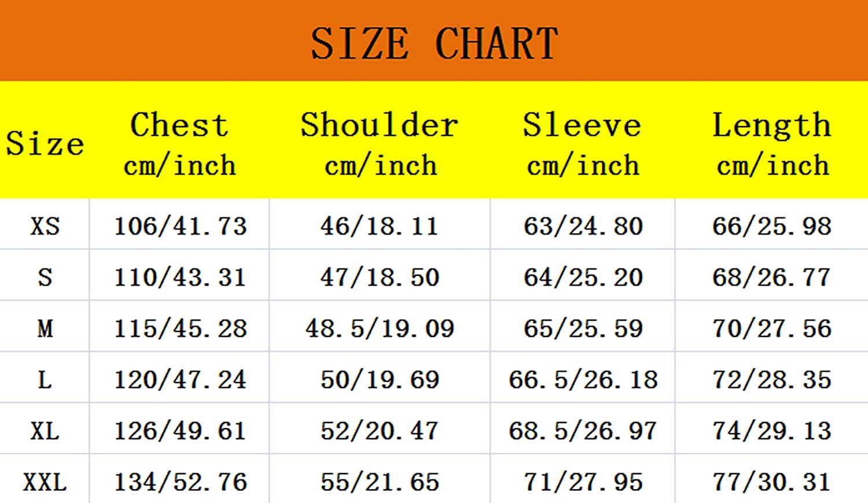The height and width of the screenshot is (503, 868).
Task: Select shoulder value 47/18.50
Action: pyautogui.click(x=380, y=277)
